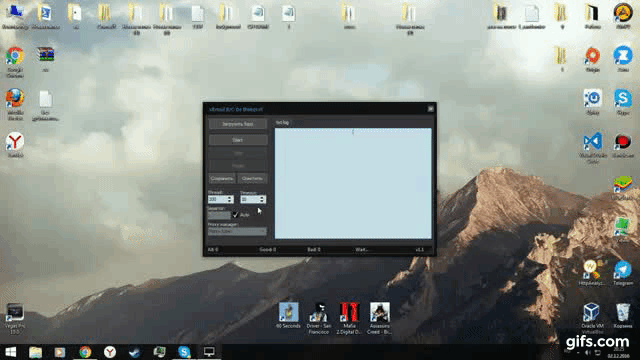This screenshot has width=640, height=360.
Task: Open the Yandex browser desktop icon
Action: point(15,144)
